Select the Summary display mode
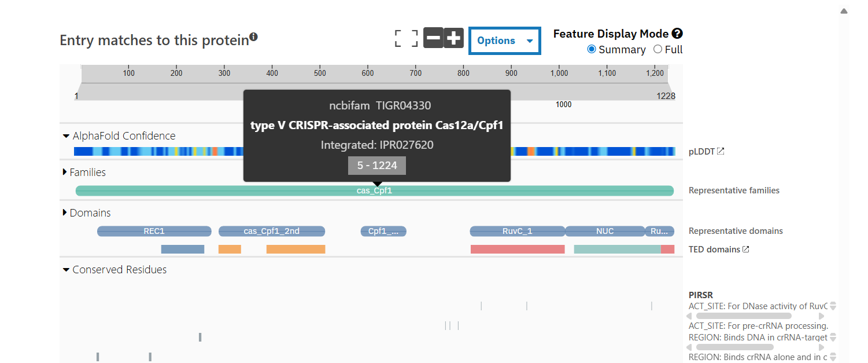 592,49
